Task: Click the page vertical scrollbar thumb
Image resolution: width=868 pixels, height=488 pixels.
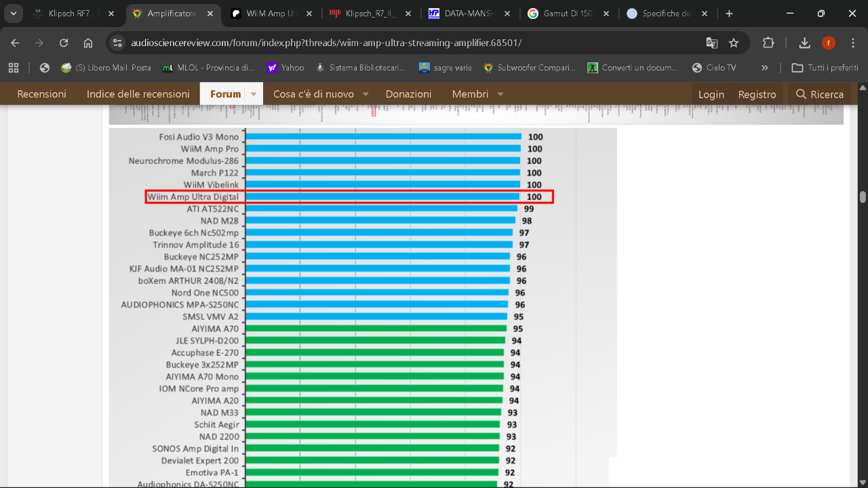Action: (863, 197)
